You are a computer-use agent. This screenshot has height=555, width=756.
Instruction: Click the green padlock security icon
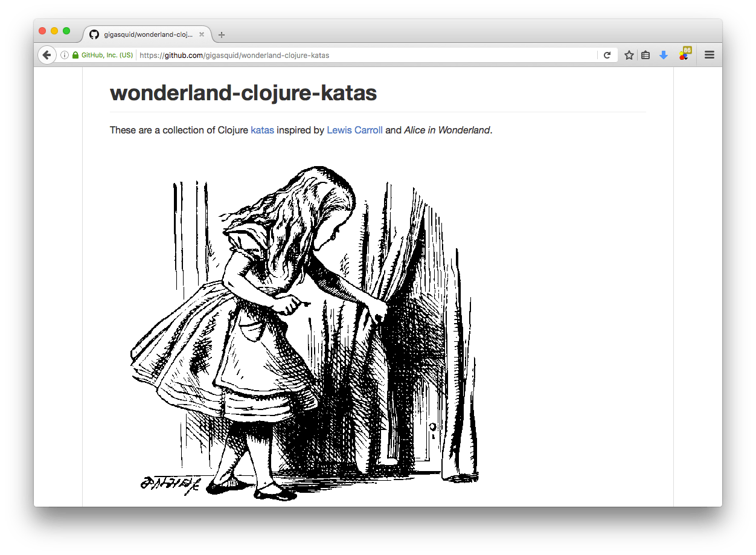click(x=75, y=55)
